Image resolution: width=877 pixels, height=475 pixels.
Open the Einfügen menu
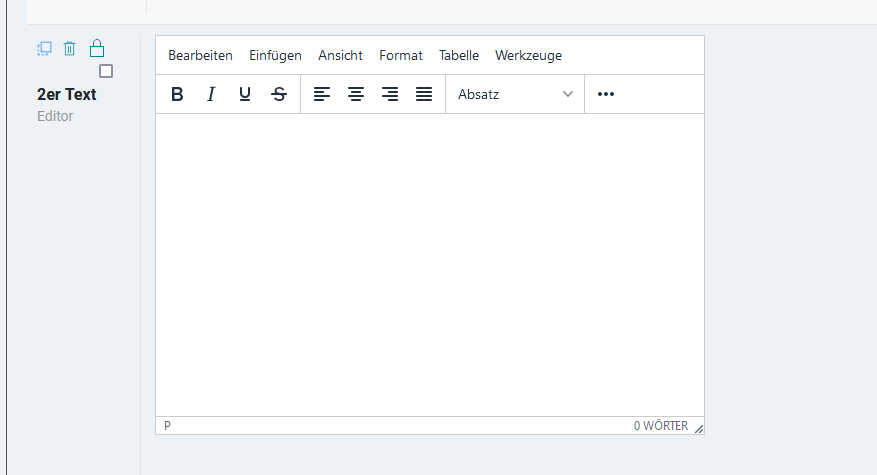pyautogui.click(x=275, y=55)
